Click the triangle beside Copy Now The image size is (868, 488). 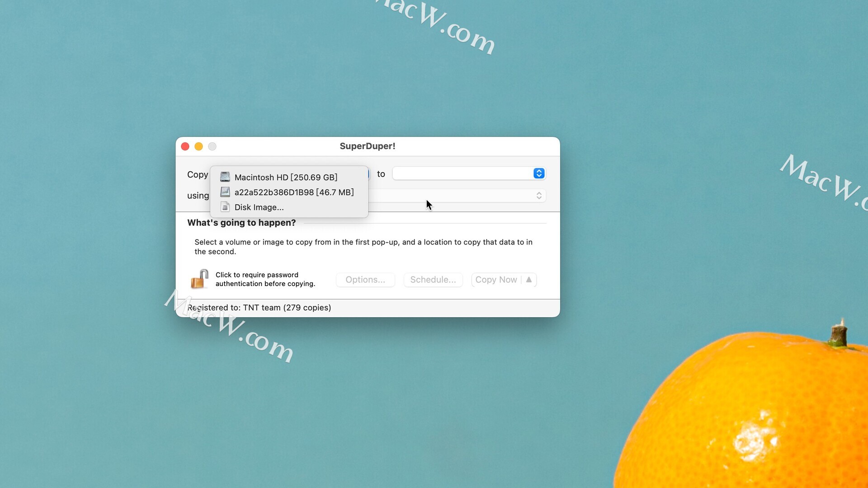529,280
